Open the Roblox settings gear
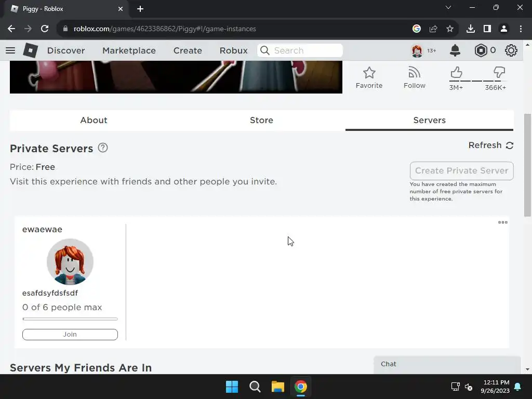Viewport: 532px width, 399px height. [x=511, y=50]
